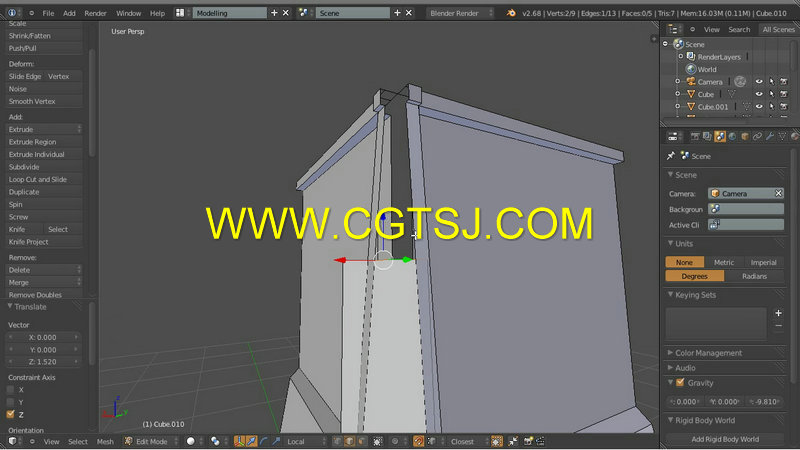800x450 pixels.
Task: Uncheck the Z constraint axis checkbox
Action: (11, 414)
